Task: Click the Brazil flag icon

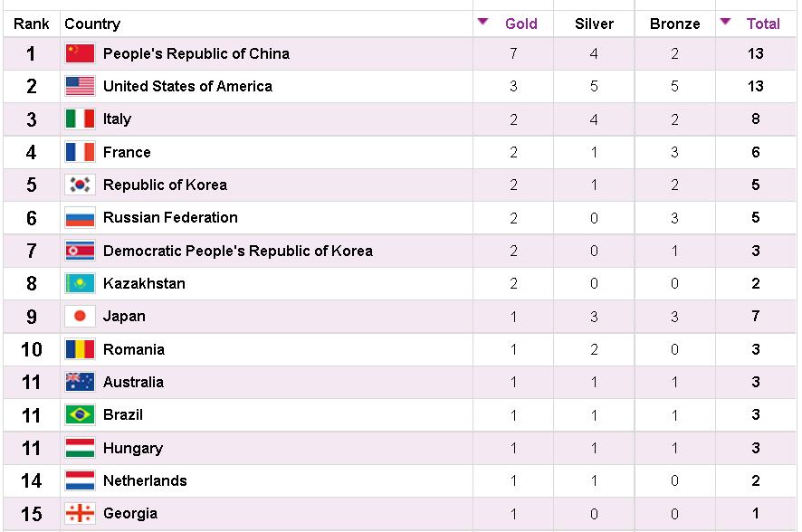Action: [80, 414]
